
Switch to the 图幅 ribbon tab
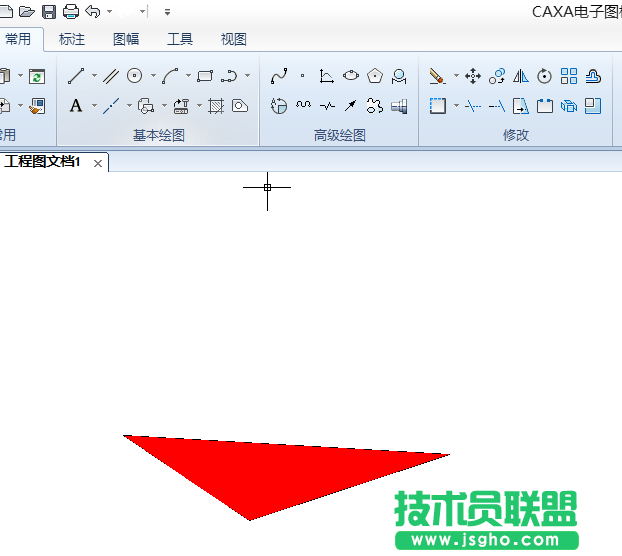pyautogui.click(x=126, y=39)
